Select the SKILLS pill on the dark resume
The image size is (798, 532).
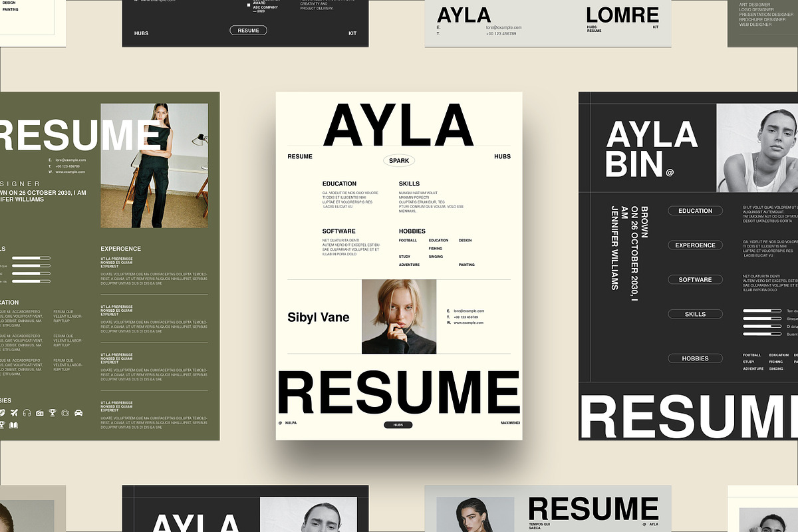[695, 314]
